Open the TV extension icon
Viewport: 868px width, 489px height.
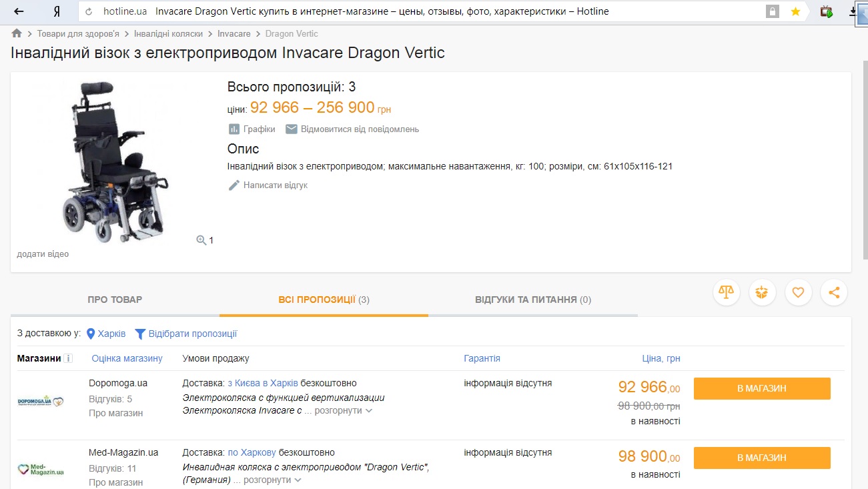point(827,11)
